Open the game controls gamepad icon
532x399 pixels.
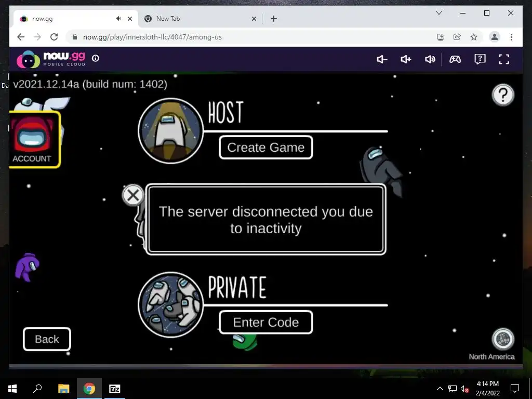pos(455,59)
